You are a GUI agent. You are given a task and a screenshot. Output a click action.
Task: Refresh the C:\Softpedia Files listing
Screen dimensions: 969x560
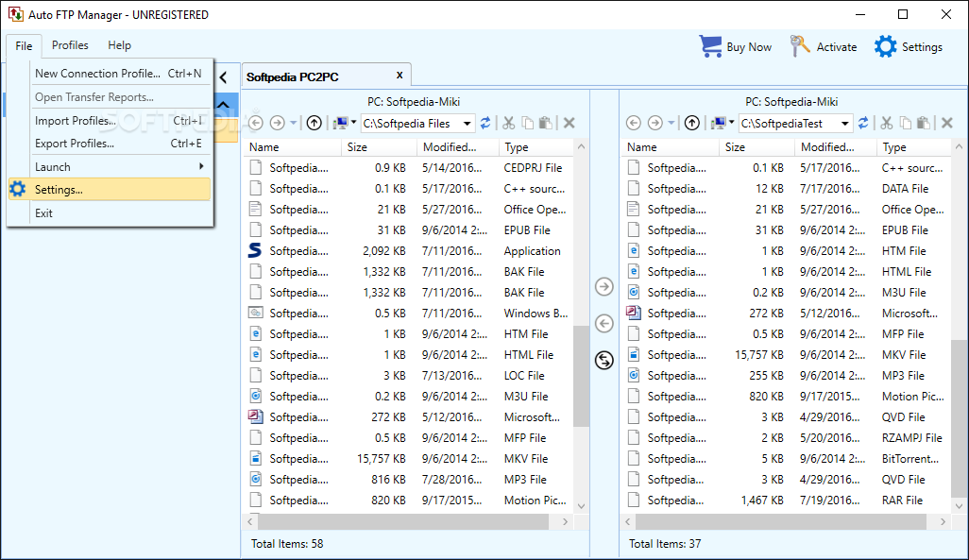[x=485, y=123]
